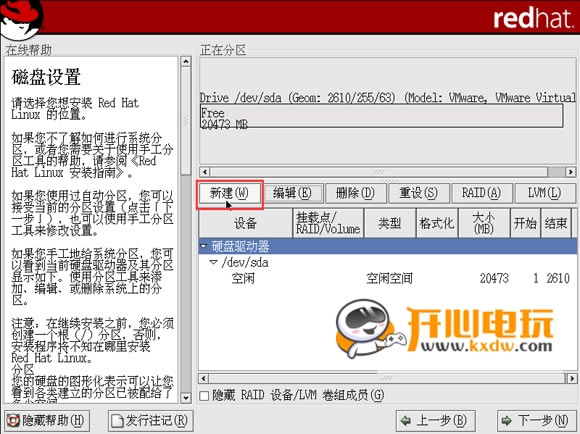580x434 pixels.
Task: Click the Free 20473 MB drive bar
Action: click(x=382, y=116)
